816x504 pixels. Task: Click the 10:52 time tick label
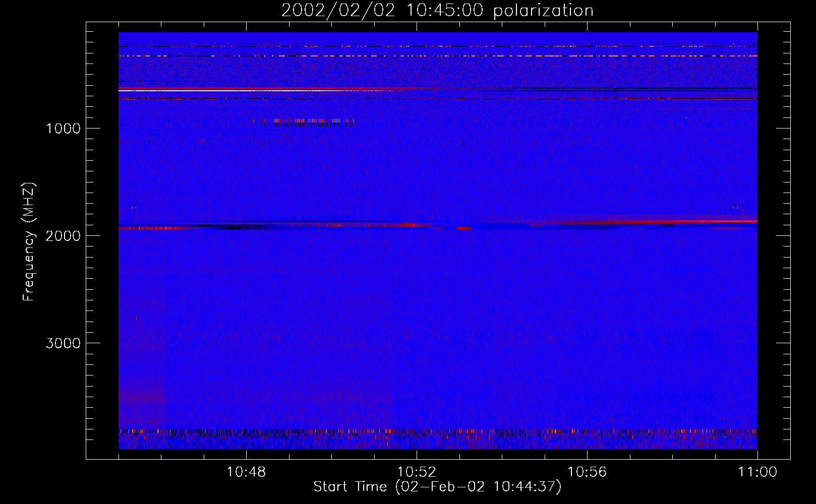tap(417, 472)
